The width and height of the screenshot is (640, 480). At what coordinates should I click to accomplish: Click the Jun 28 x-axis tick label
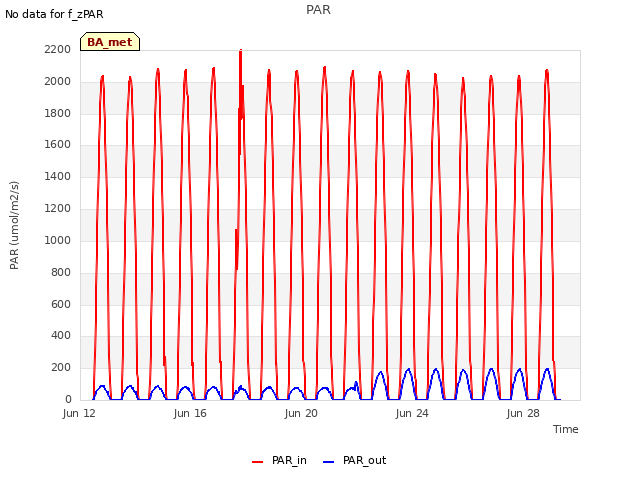523,413
